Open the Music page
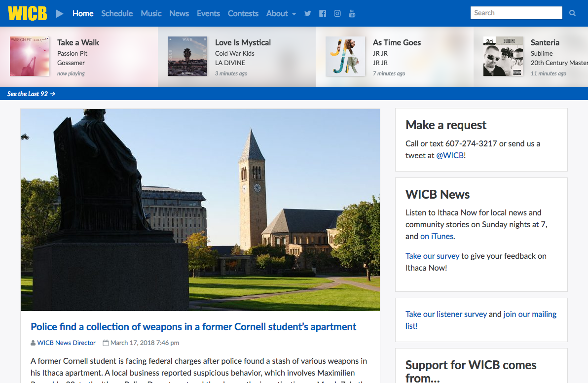The height and width of the screenshot is (383, 588). click(x=151, y=13)
